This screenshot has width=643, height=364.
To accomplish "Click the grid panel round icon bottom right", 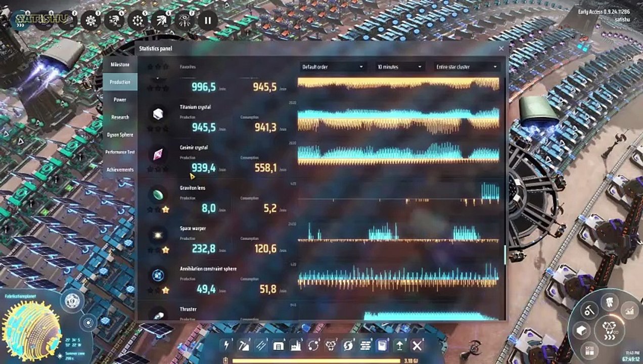I will tap(589, 350).
